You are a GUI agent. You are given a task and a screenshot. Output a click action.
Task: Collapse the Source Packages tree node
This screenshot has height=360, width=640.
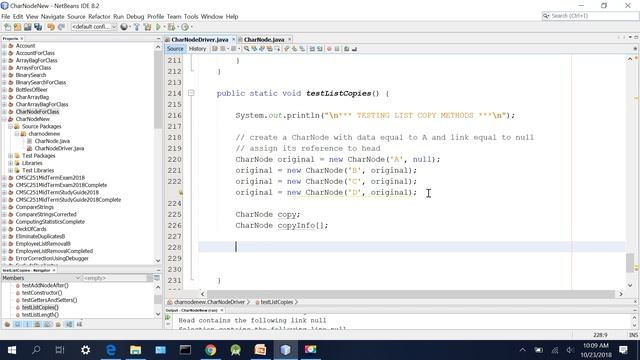tap(11, 127)
